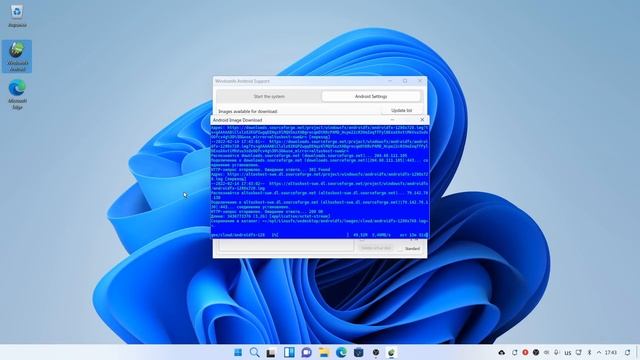Screen dimensions: 640x360
Task: Click the red tray icon
Action: 525,352
